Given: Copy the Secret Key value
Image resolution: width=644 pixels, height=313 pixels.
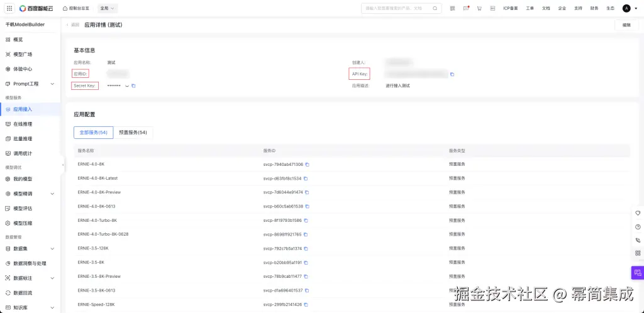Looking at the screenshot, I should (x=133, y=85).
